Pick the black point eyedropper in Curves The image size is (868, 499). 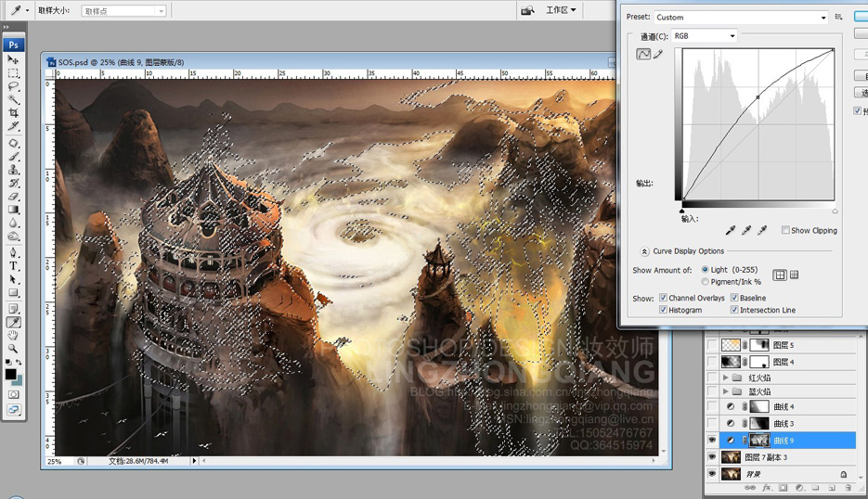pos(731,230)
